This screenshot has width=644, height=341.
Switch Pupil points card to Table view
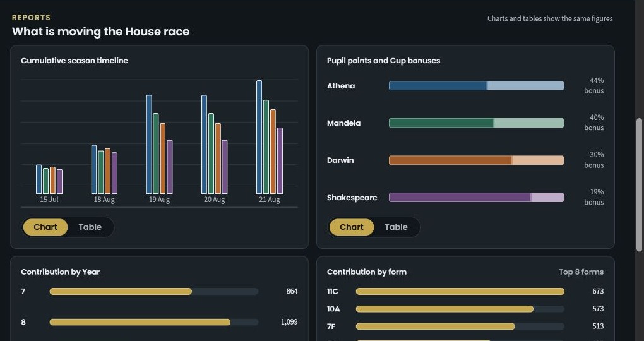396,227
